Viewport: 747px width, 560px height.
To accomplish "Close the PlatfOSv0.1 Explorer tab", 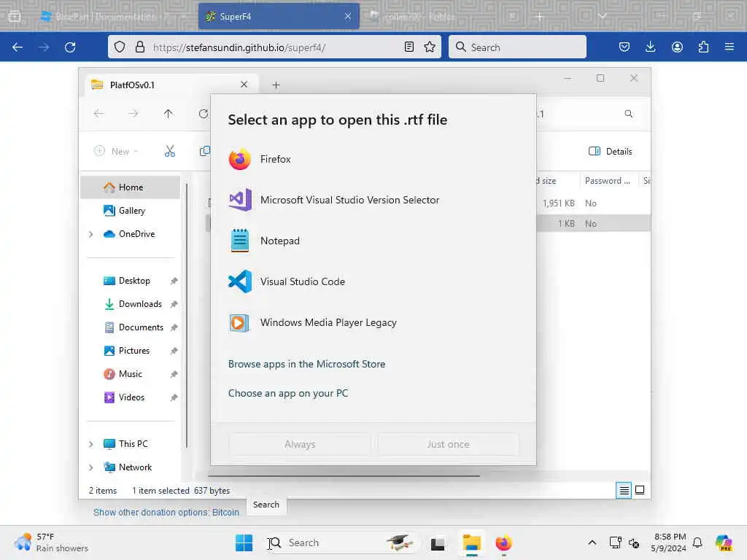I will pyautogui.click(x=244, y=85).
